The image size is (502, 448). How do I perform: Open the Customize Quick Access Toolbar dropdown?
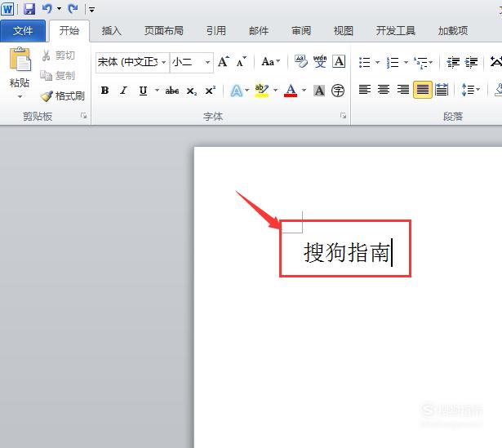91,10
